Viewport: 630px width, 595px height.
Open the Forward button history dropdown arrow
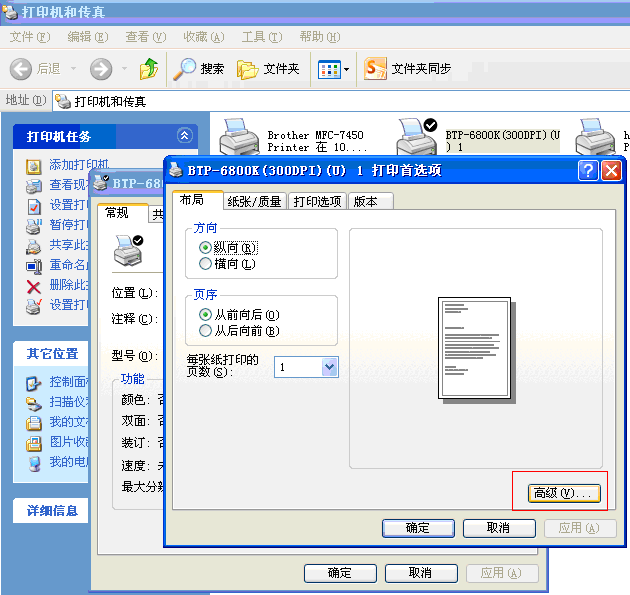click(124, 69)
